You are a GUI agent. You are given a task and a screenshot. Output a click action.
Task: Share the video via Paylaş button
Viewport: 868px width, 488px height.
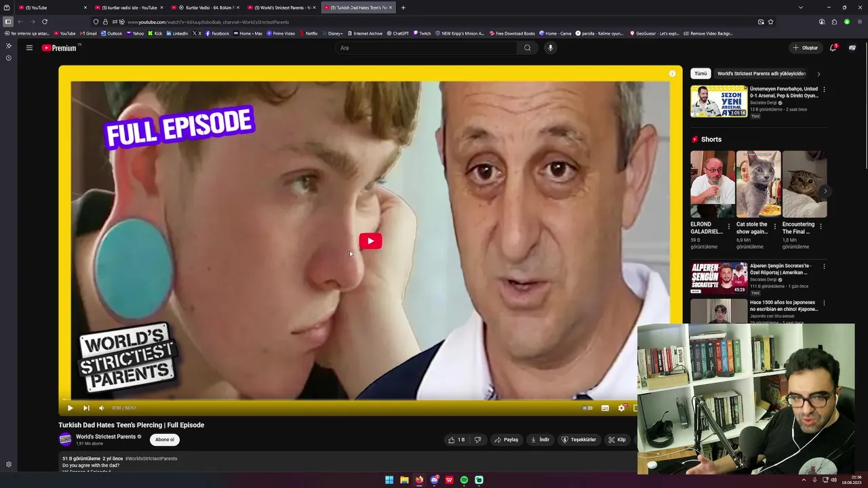pos(506,440)
